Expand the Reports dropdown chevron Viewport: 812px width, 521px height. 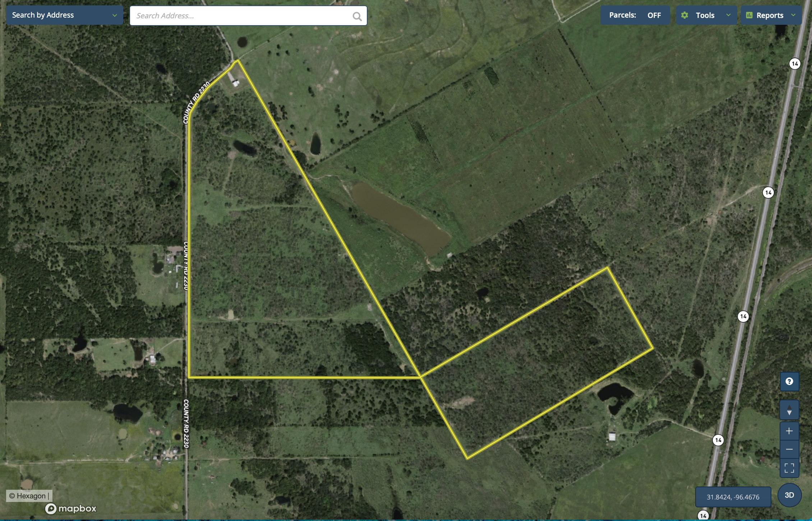pyautogui.click(x=793, y=15)
